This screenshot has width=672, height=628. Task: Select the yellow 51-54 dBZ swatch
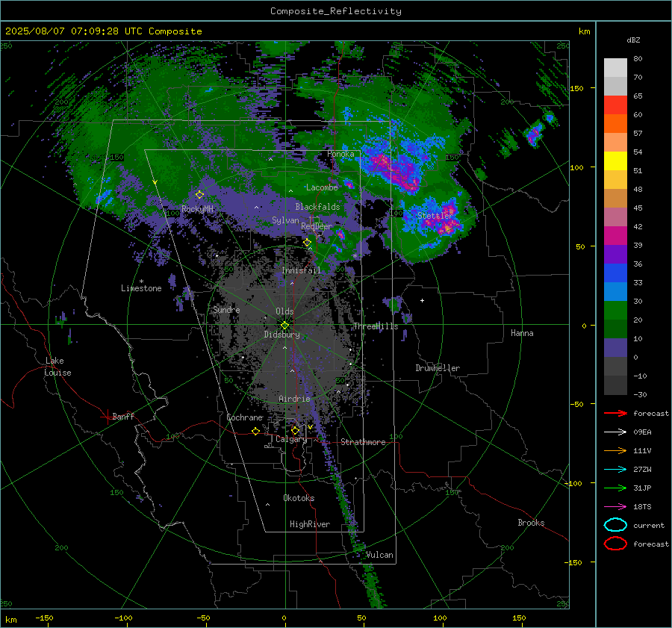tap(615, 161)
